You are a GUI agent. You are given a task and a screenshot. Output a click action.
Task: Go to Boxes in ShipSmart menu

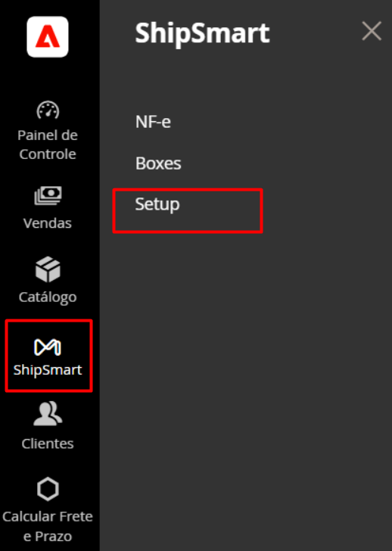(158, 163)
